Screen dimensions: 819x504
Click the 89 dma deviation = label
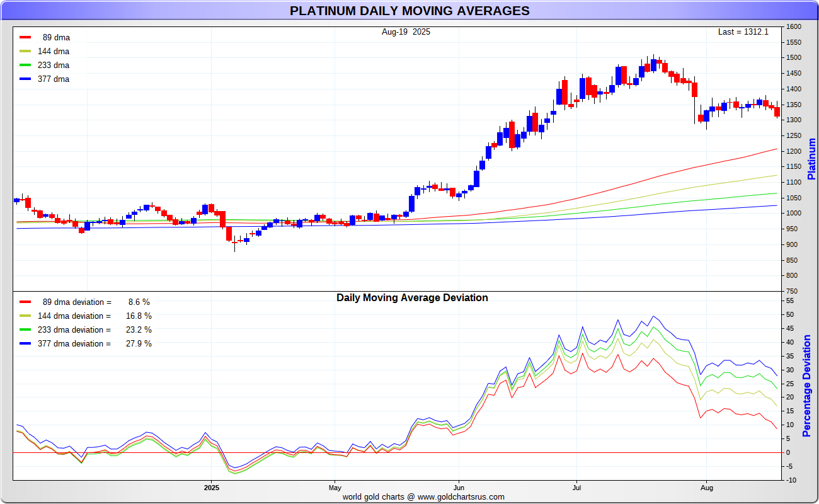point(77,302)
